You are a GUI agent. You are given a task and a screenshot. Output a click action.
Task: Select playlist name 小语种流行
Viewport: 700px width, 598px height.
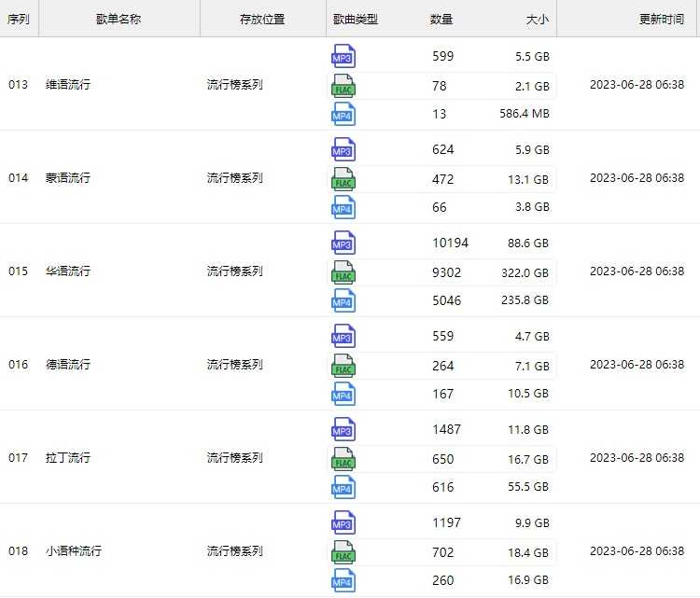pyautogui.click(x=74, y=550)
